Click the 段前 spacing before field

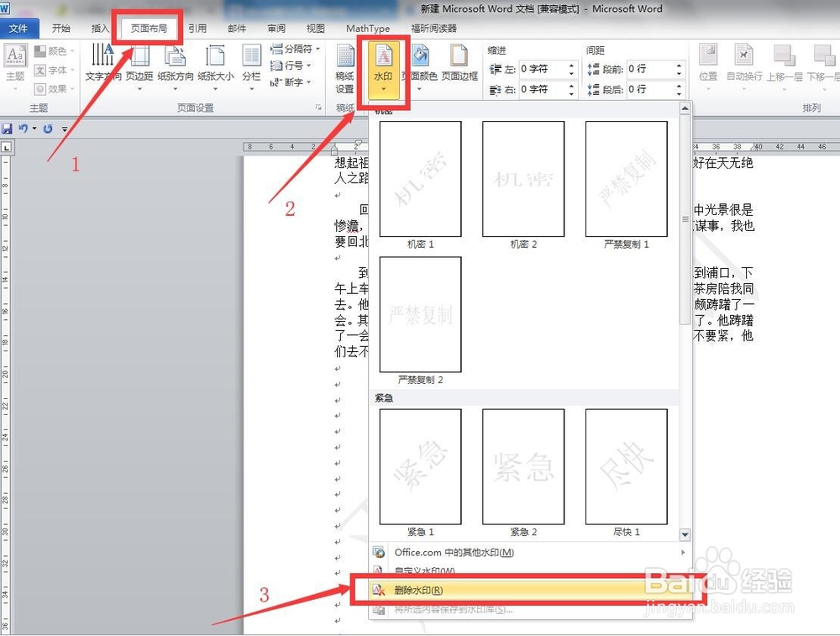649,69
